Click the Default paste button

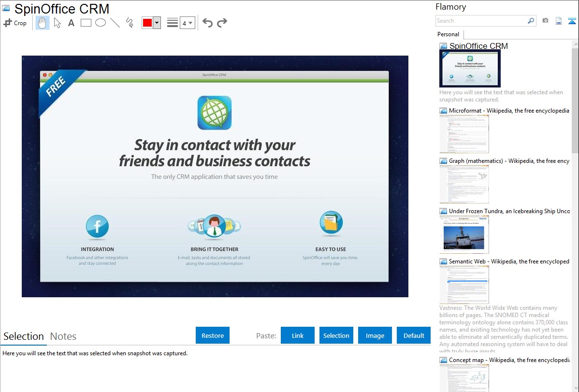(x=414, y=335)
